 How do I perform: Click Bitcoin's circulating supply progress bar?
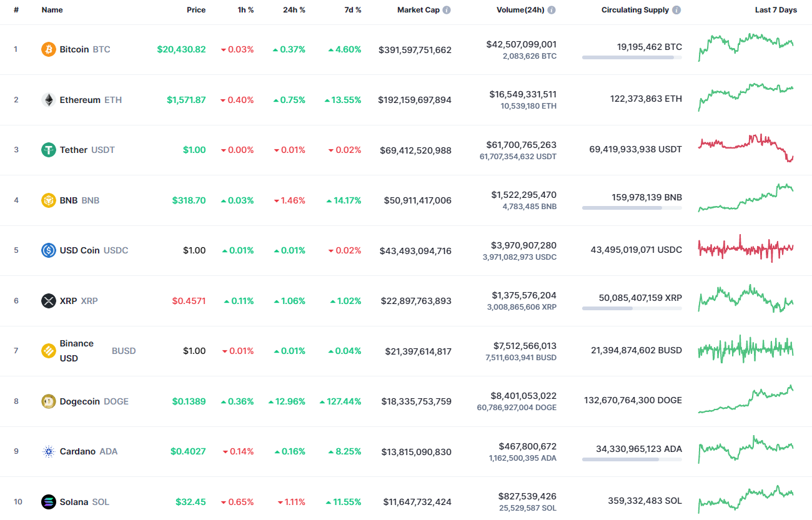click(x=631, y=57)
